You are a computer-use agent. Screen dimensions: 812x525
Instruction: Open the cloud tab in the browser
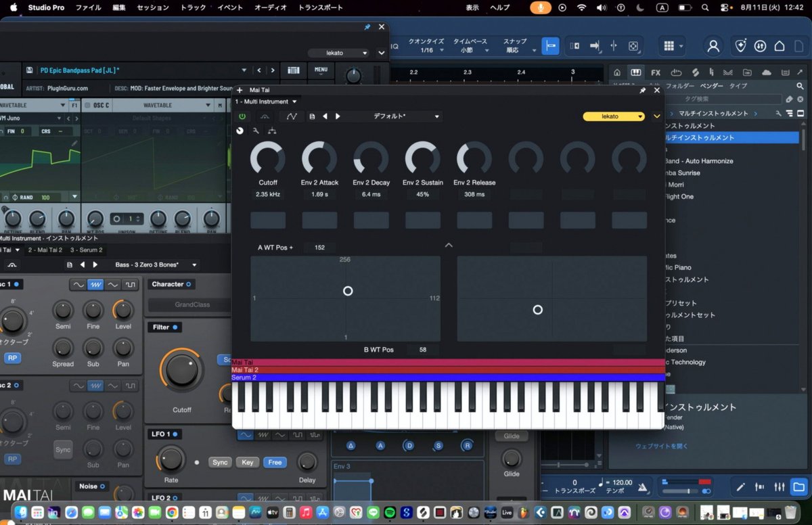tap(766, 72)
